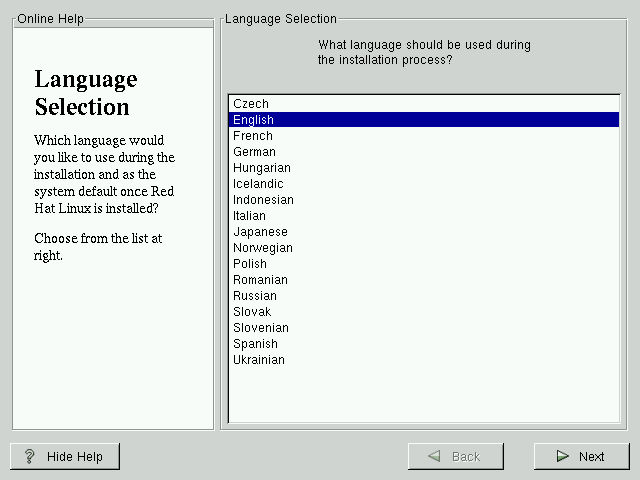
Task: Click the Hide Help button
Action: coord(65,456)
